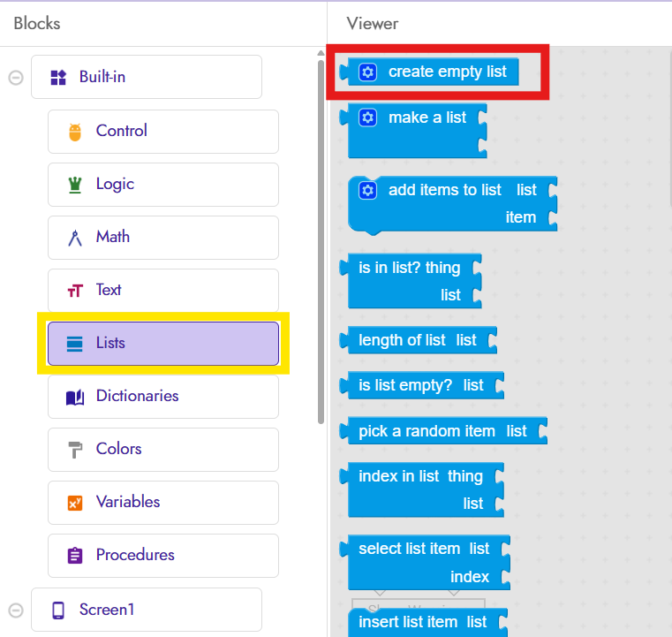Click the Procedures clipboard icon
This screenshot has width=672, height=637.
tap(75, 556)
